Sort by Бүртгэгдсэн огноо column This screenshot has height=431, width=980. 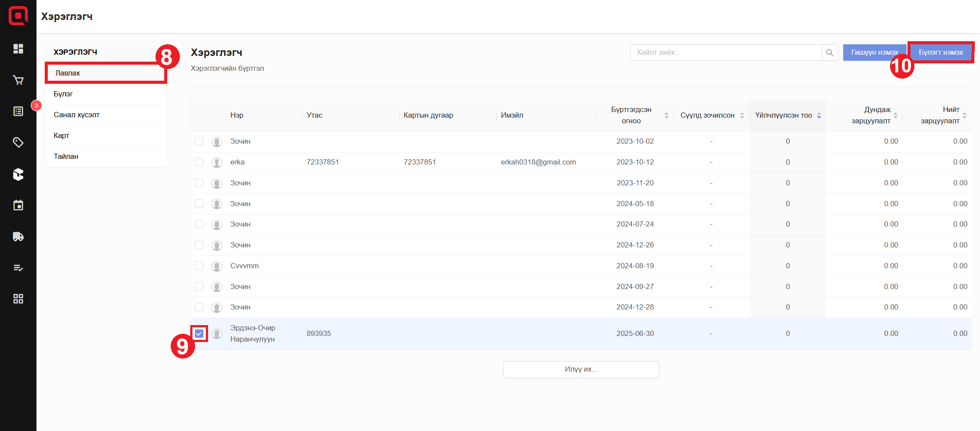tap(666, 115)
